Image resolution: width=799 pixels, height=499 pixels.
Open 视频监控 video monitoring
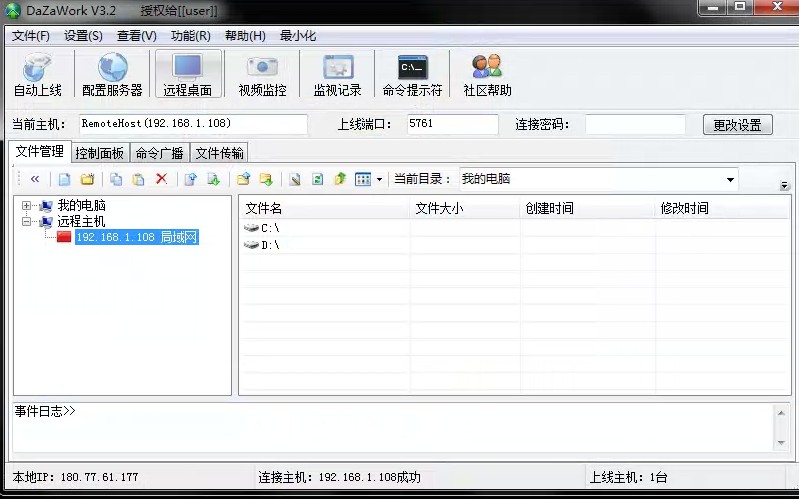262,74
